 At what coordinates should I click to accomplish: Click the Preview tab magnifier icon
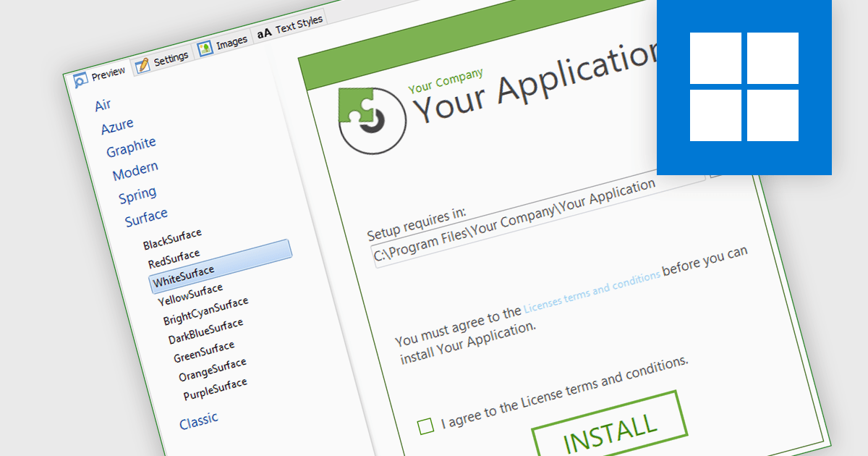pos(81,79)
